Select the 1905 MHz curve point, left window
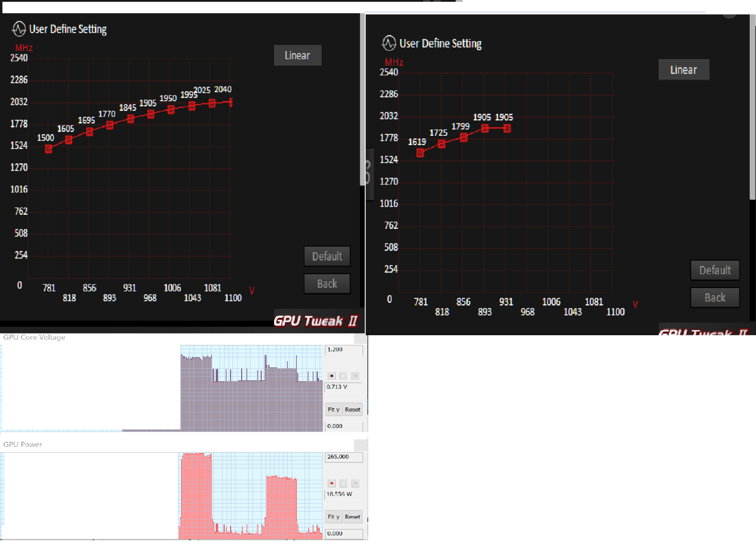The height and width of the screenshot is (558, 756). tap(151, 114)
